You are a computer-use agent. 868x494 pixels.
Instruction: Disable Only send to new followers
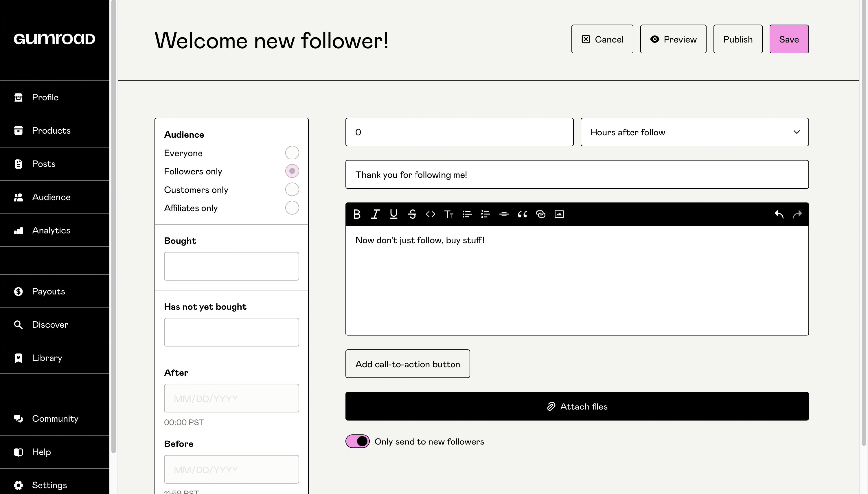coord(357,441)
